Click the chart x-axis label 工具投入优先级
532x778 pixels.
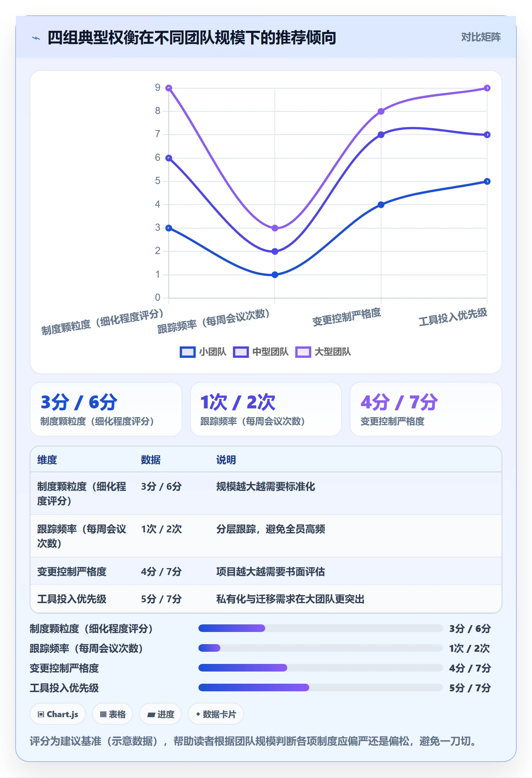point(453,317)
